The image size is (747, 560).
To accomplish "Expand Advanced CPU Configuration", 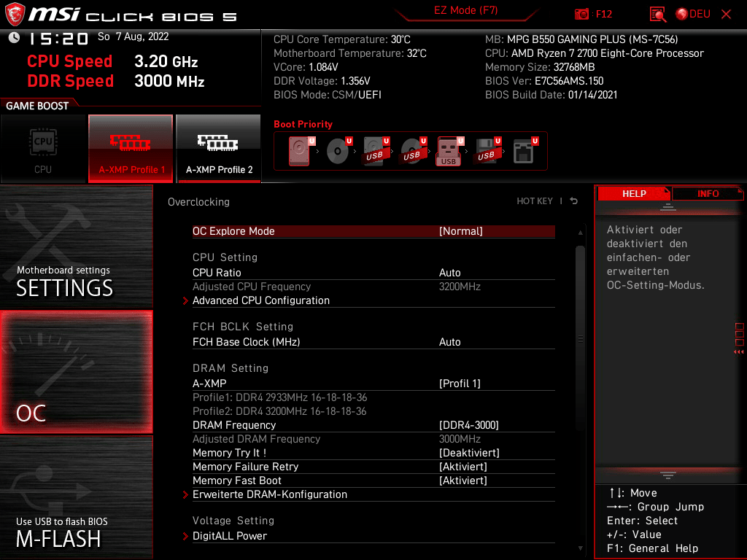I will (260, 300).
